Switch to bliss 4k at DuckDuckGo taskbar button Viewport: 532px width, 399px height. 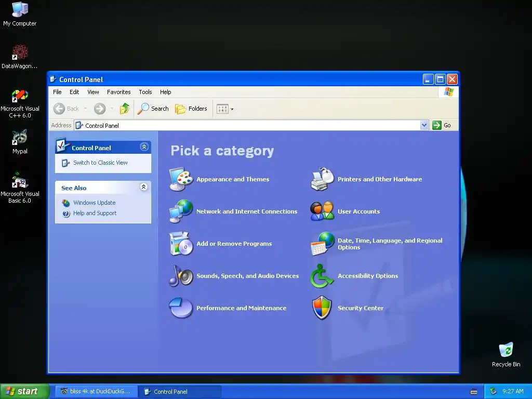point(96,392)
